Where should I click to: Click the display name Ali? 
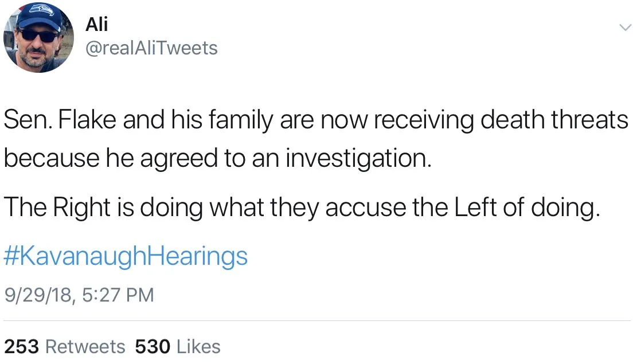[96, 24]
